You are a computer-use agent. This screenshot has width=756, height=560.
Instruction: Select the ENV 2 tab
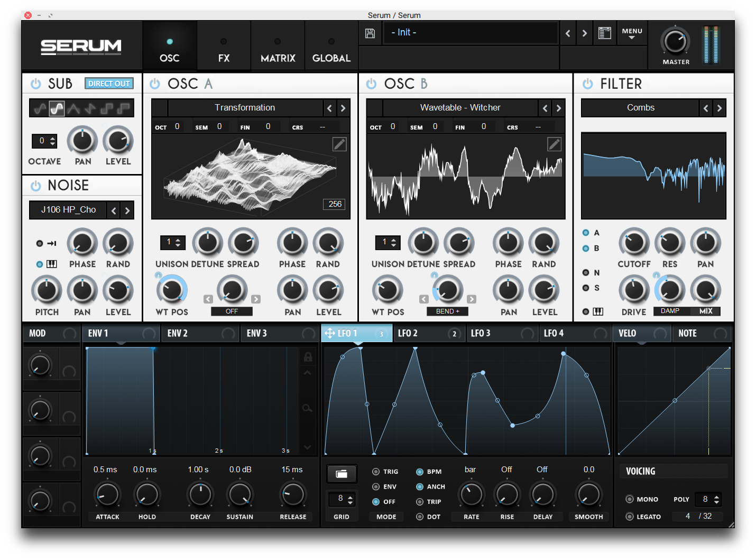(x=200, y=334)
